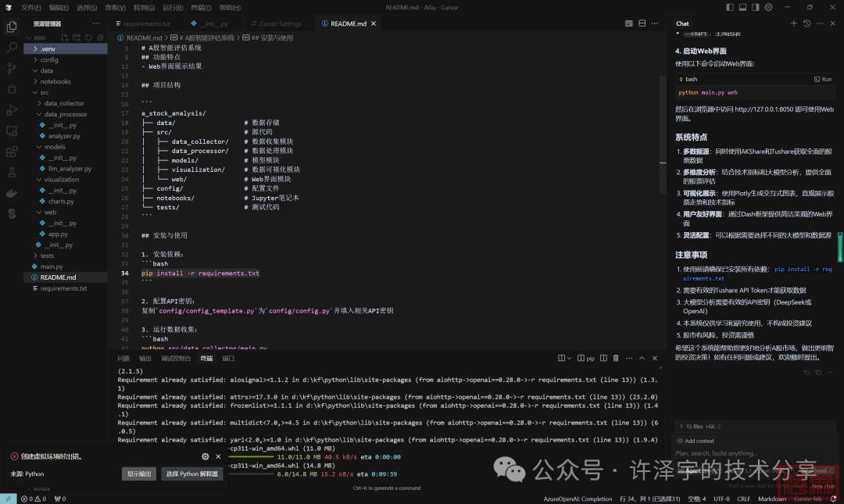The height and width of the screenshot is (504, 844).
Task: Run the bash command in chat
Action: click(823, 79)
